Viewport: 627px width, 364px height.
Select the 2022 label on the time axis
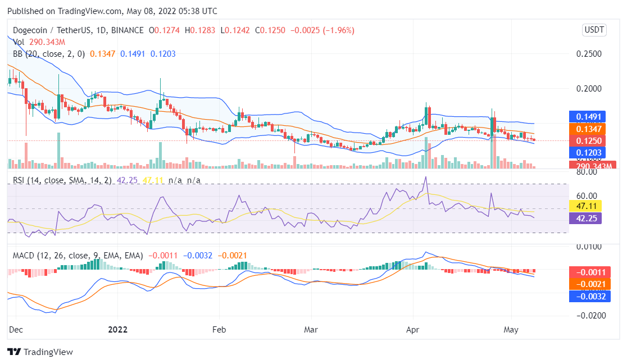(x=117, y=330)
